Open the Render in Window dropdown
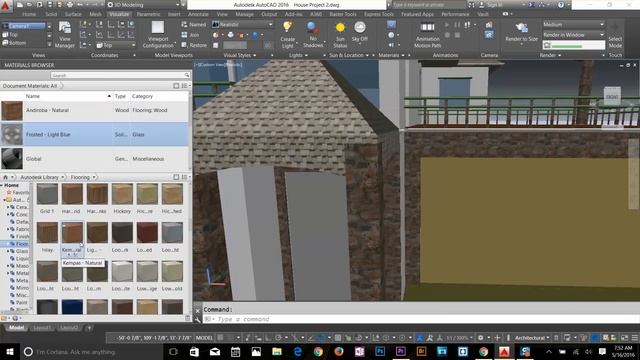 coord(573,35)
